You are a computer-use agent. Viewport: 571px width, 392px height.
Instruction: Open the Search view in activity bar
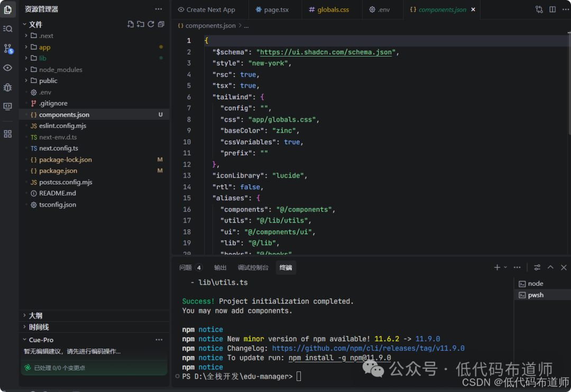click(8, 29)
